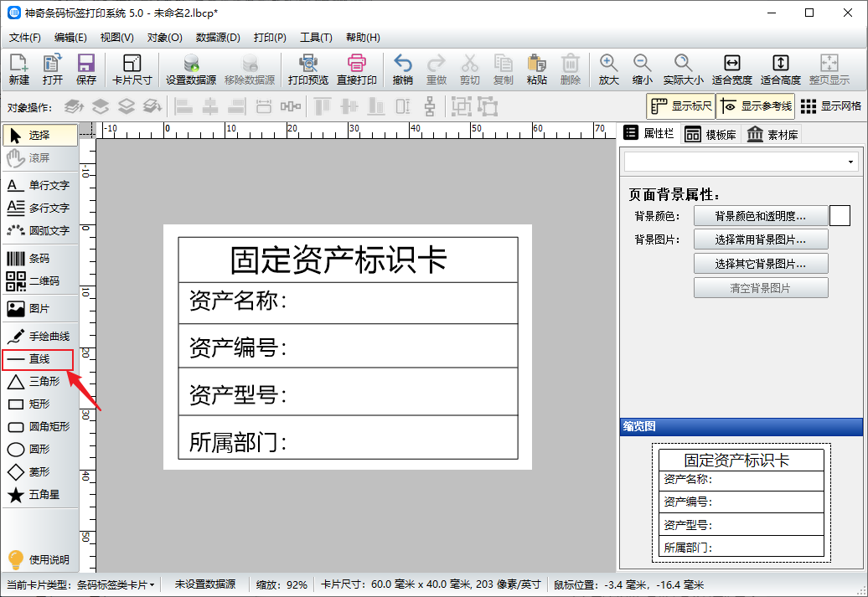Select the 五角星 star tool
Image resolution: width=868 pixels, height=597 pixels.
tap(39, 495)
